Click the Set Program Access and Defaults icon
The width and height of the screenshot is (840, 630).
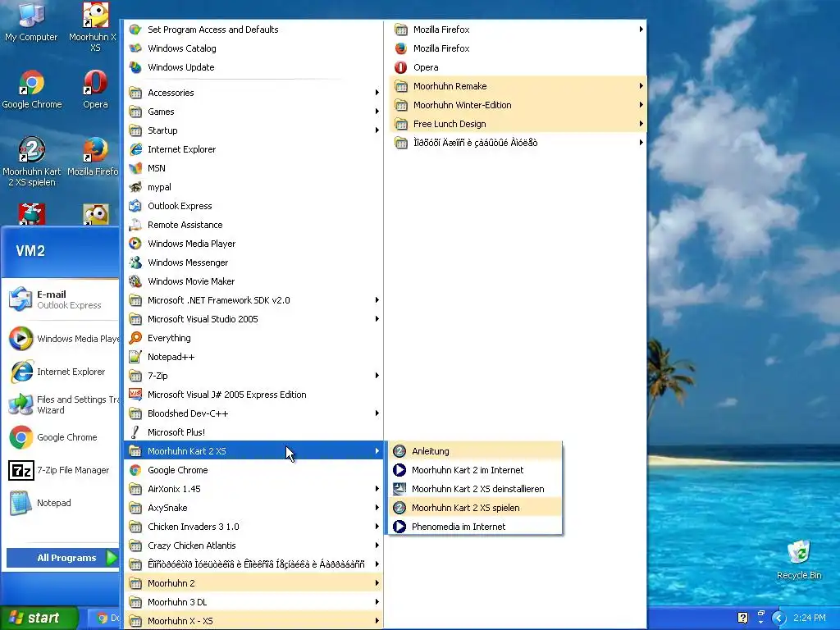coord(135,30)
